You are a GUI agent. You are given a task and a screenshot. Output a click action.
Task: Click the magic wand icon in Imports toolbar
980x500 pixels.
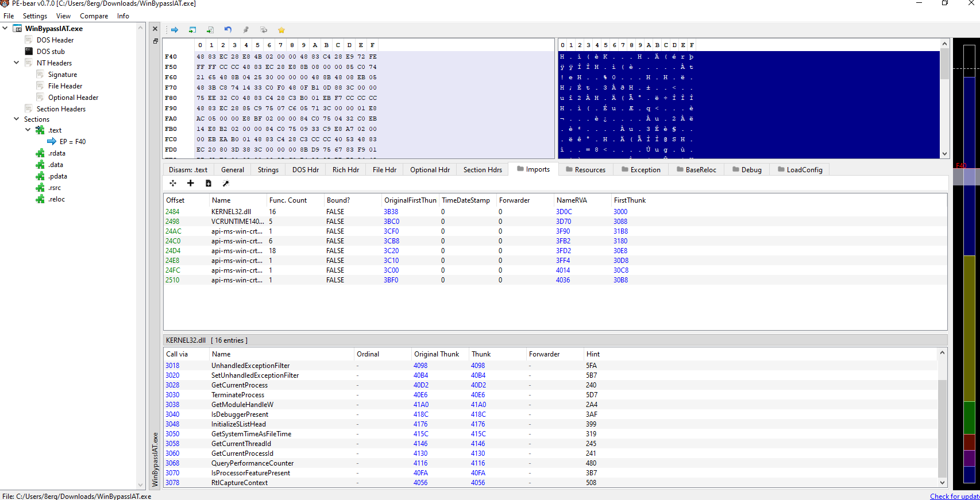226,183
